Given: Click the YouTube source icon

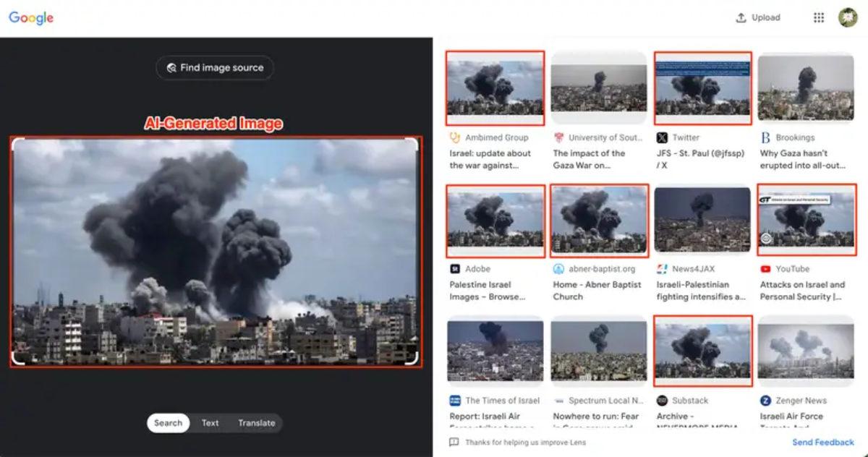Looking at the screenshot, I should tap(765, 269).
